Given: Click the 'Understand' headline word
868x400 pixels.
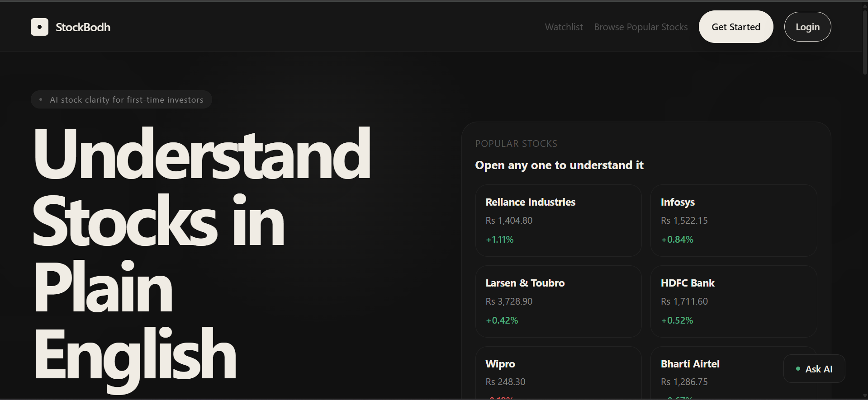Looking at the screenshot, I should (x=202, y=154).
